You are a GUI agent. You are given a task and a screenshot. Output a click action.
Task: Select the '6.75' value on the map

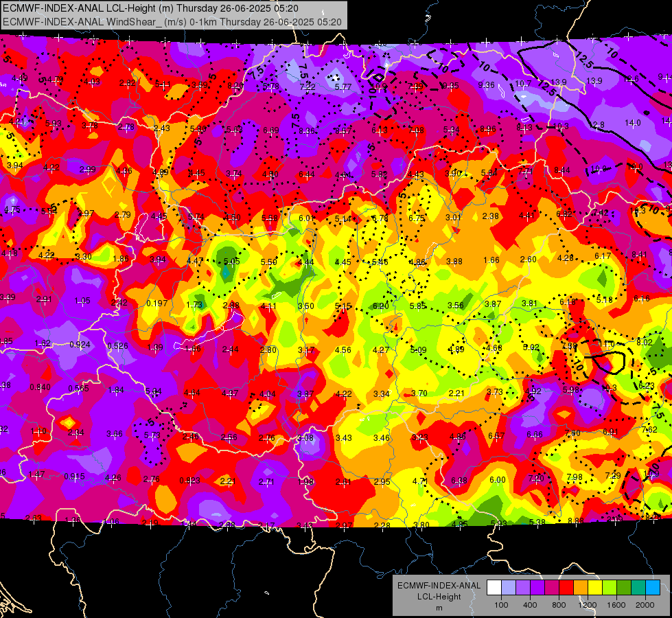(x=416, y=218)
